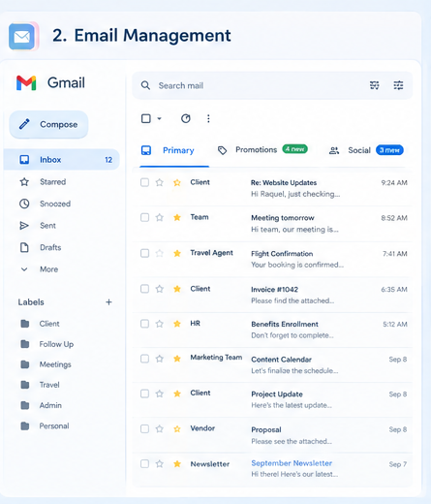The height and width of the screenshot is (504, 431).
Task: Expand the More chevron in sidebar
Action: (24, 269)
